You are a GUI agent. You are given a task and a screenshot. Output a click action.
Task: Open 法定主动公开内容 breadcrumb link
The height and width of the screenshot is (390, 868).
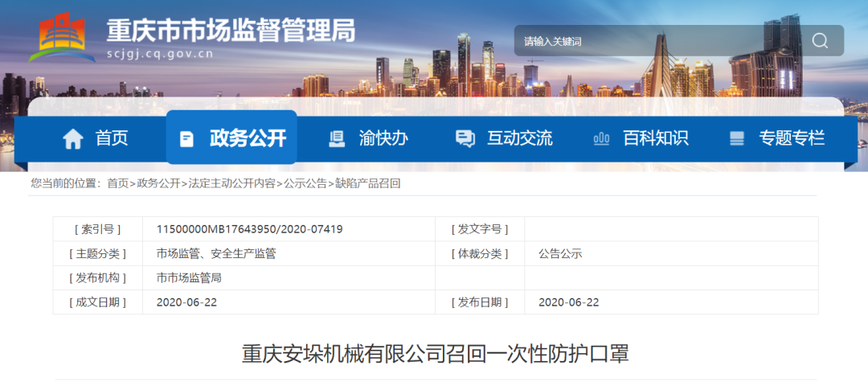[231, 183]
